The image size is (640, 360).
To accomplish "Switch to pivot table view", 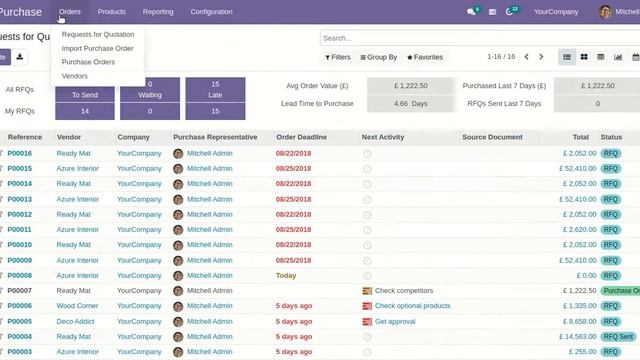I will coord(601,57).
